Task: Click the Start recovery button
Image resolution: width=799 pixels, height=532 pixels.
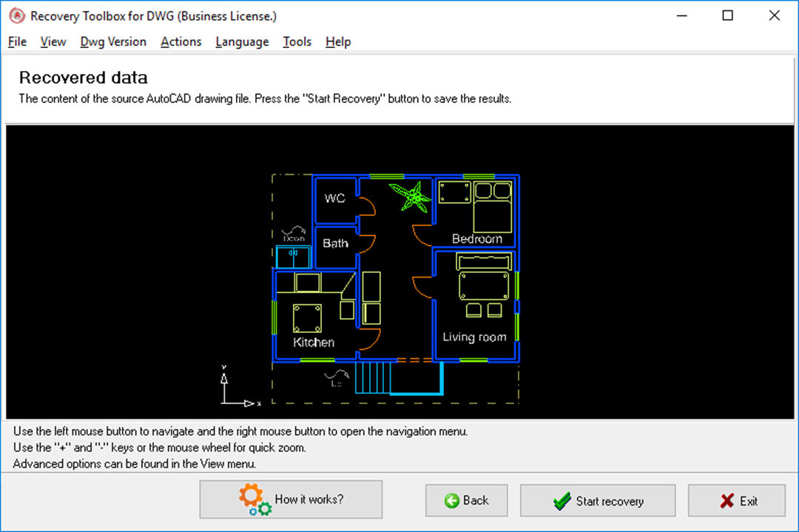Action: pyautogui.click(x=598, y=500)
